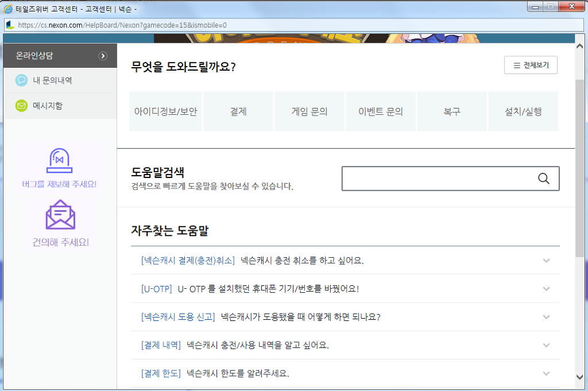Screen dimensions: 588x391
Task: Click the vertical scrollbar thumb
Action: pos(579,168)
